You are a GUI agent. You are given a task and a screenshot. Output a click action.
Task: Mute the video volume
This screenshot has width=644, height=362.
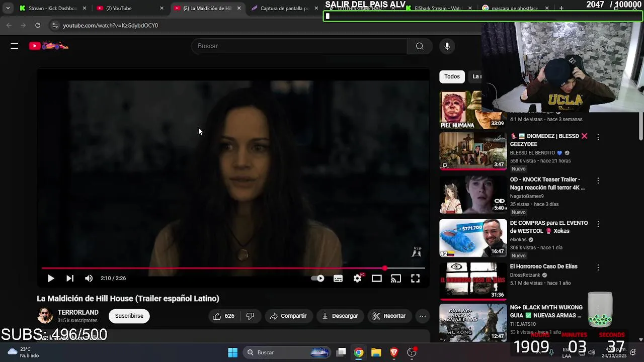tap(89, 278)
